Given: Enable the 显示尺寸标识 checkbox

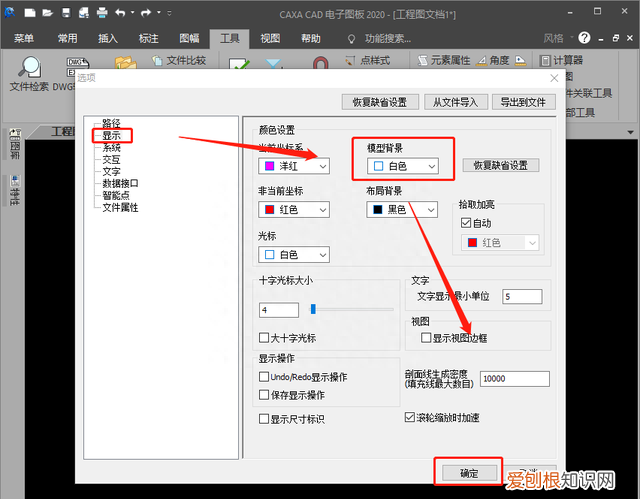Looking at the screenshot, I should [x=264, y=419].
